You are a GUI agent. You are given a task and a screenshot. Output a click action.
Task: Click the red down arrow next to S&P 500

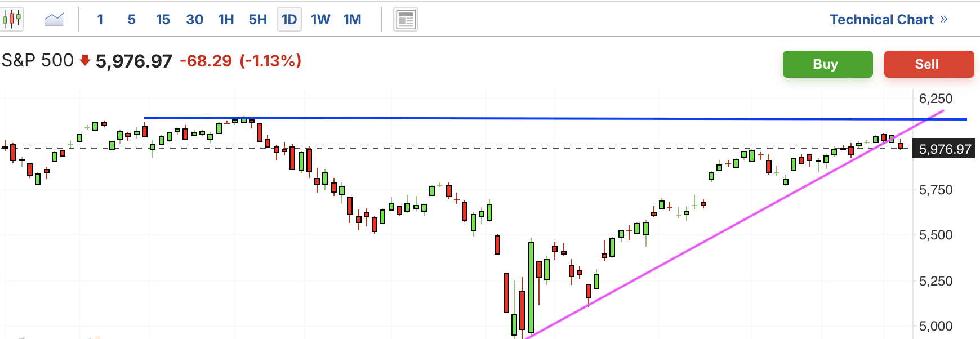pyautogui.click(x=85, y=60)
